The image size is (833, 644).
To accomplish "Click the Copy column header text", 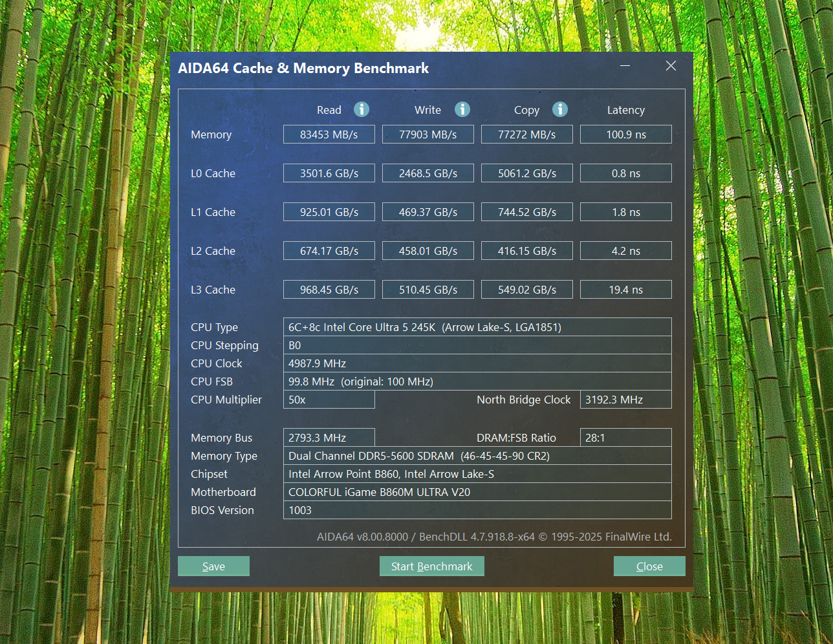I will point(527,111).
